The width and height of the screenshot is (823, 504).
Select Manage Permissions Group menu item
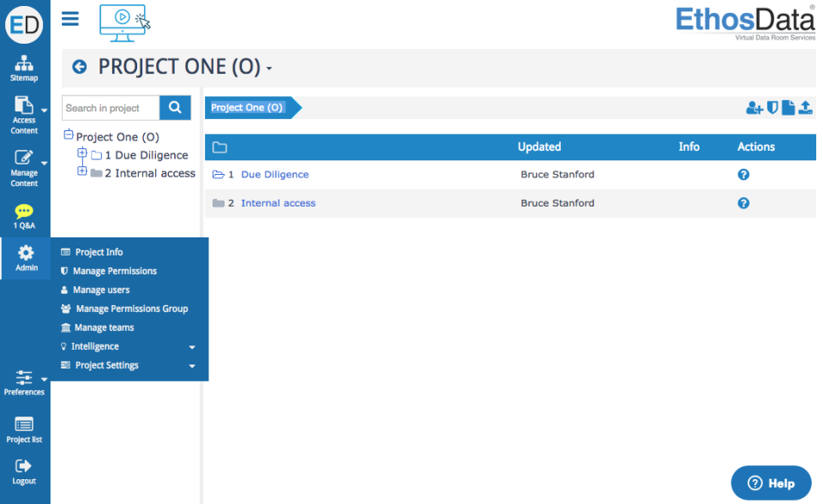(131, 309)
